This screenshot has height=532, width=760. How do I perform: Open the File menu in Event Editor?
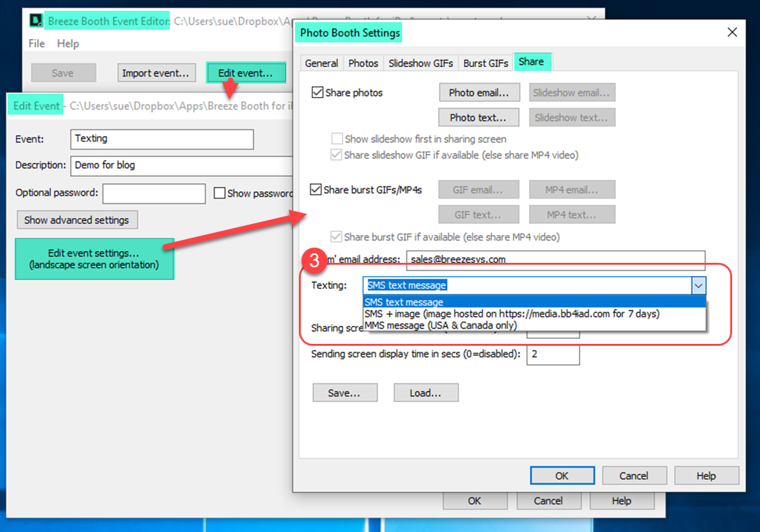(x=37, y=44)
